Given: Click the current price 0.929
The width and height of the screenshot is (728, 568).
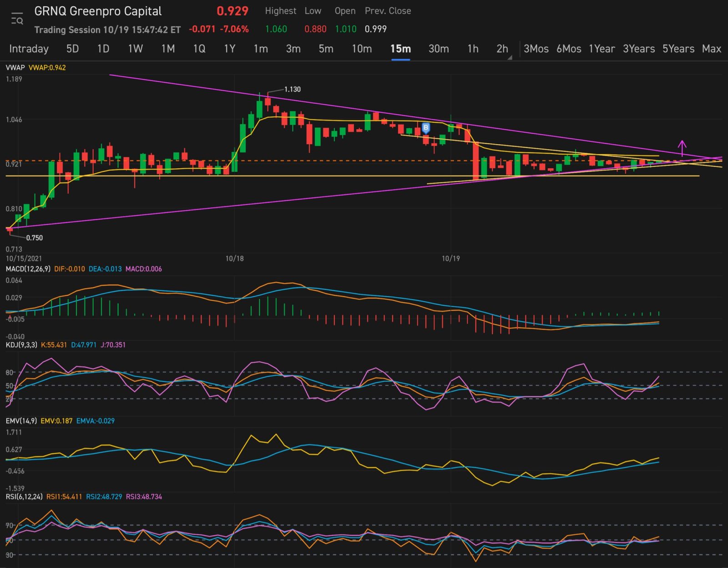Looking at the screenshot, I should pos(233,11).
